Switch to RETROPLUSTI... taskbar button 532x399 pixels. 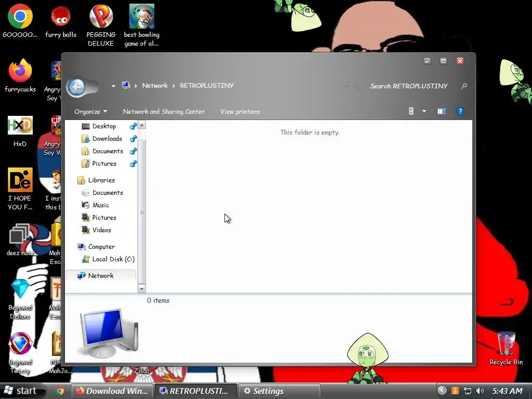196,391
